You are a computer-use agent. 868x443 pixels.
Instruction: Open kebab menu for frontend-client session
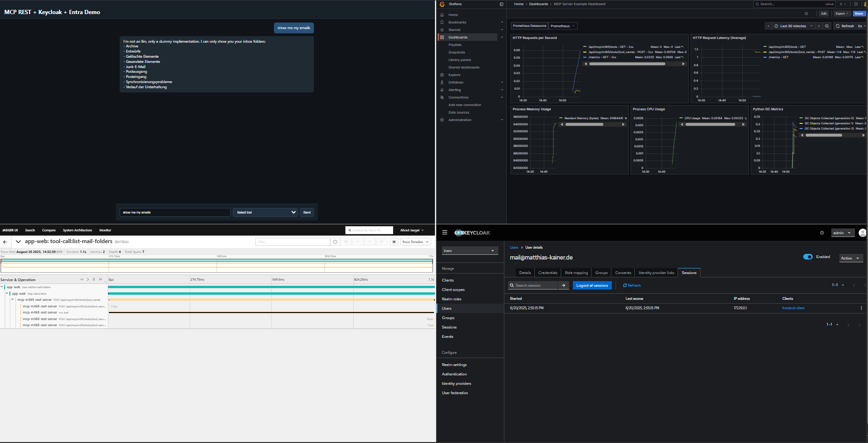pyautogui.click(x=861, y=308)
